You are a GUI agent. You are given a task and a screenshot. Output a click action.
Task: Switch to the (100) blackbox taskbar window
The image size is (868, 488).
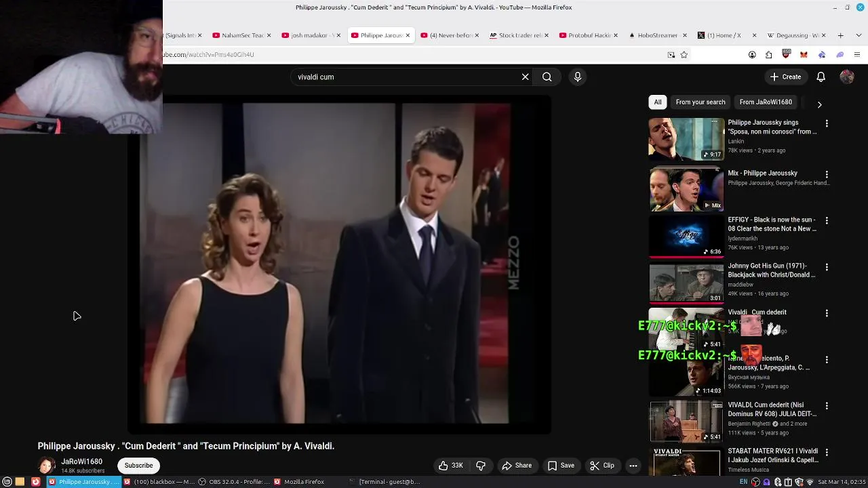point(159,482)
